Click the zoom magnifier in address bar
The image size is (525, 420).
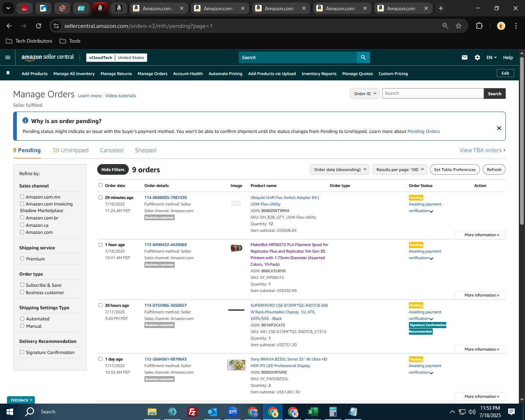click(x=445, y=26)
